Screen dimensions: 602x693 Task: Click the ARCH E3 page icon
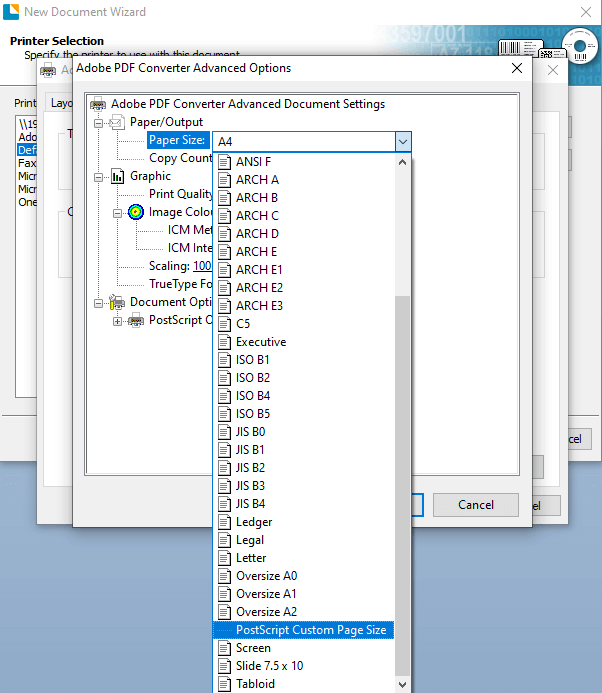(225, 306)
